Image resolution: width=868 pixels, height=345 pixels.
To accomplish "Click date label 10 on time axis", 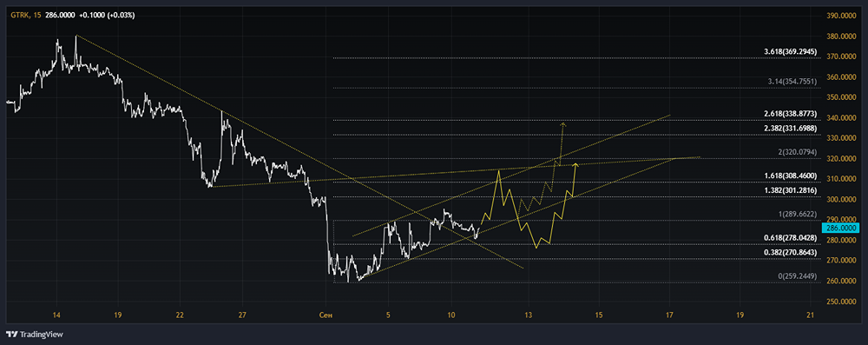I will (451, 315).
